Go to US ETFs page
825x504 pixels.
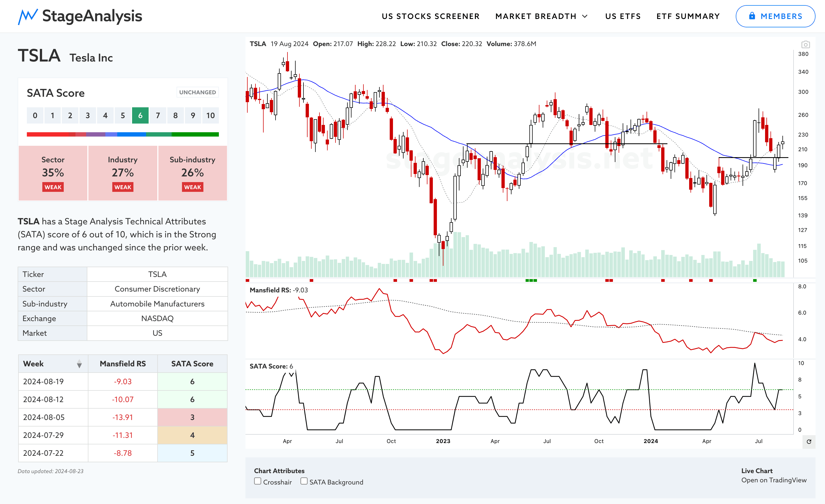(623, 16)
